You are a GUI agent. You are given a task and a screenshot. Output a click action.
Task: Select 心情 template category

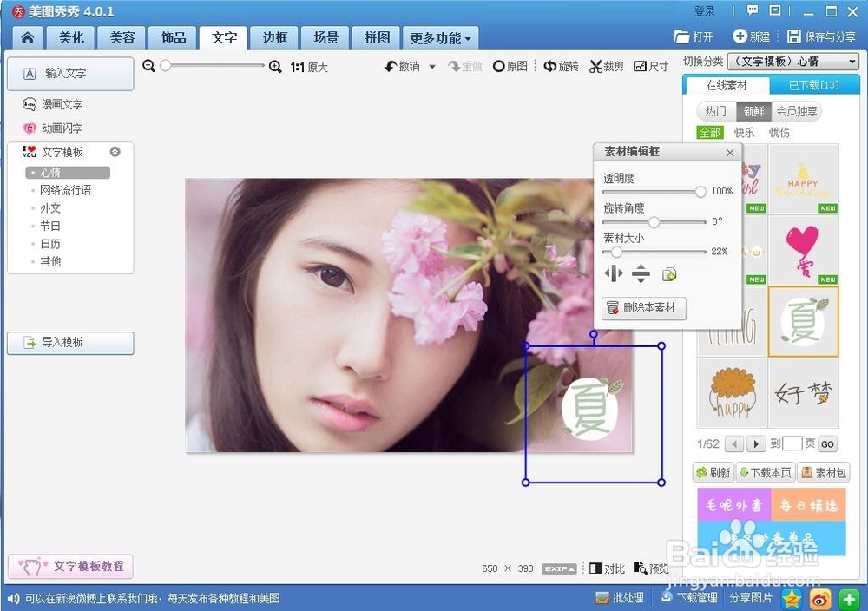pos(68,173)
